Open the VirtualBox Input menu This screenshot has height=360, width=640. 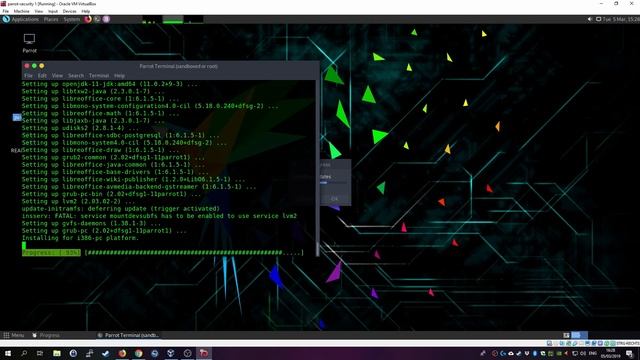click(53, 11)
